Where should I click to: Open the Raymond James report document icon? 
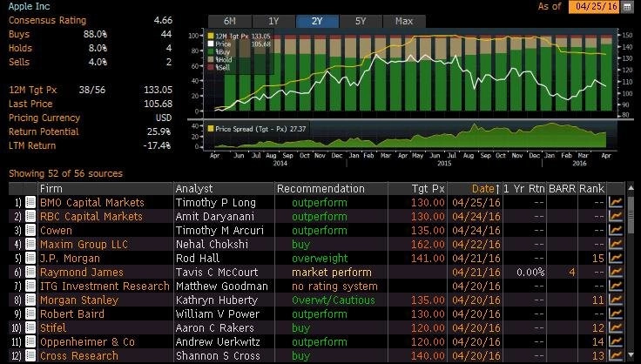coord(30,272)
